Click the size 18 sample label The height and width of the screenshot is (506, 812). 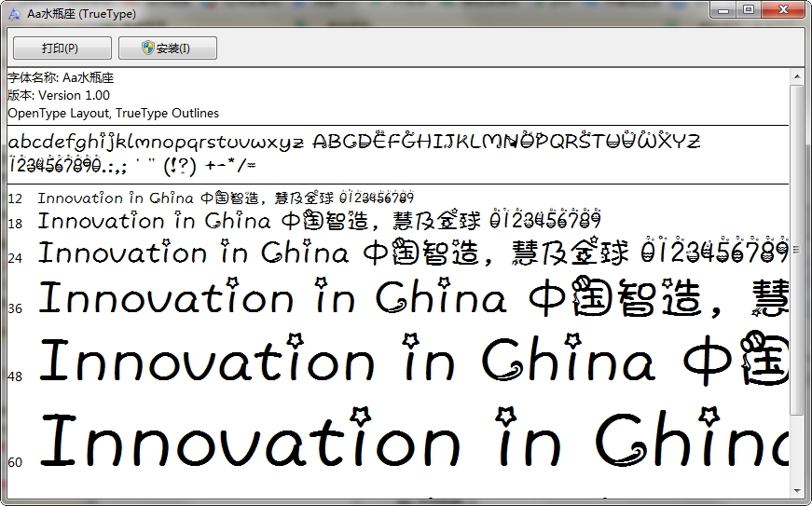[15, 224]
